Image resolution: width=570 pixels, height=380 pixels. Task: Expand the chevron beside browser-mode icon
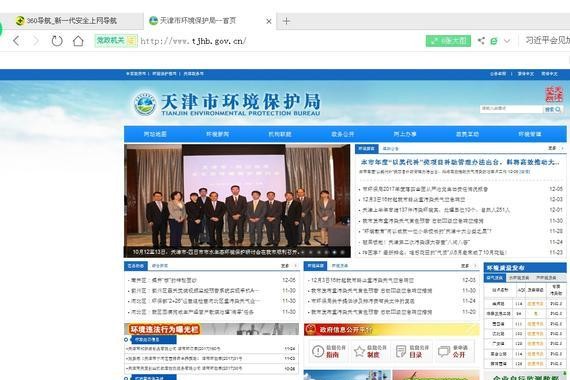click(507, 41)
